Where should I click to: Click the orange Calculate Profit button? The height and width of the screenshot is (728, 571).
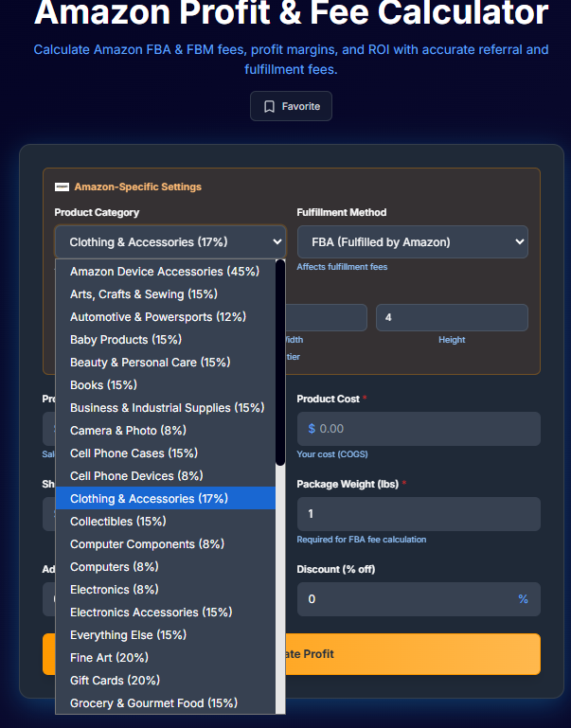click(413, 654)
